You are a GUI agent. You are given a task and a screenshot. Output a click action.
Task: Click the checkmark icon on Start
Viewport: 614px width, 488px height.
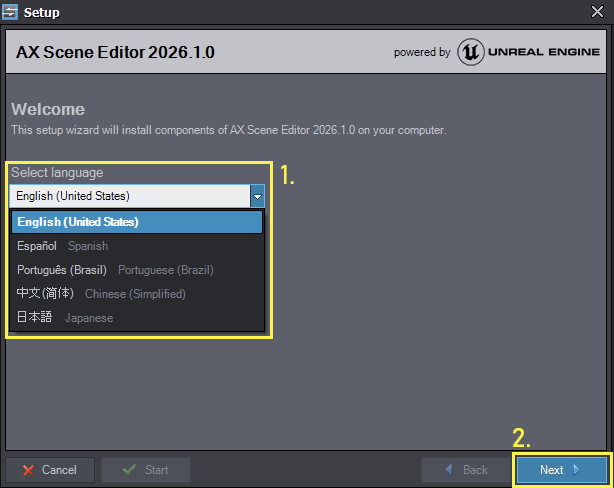pos(128,470)
